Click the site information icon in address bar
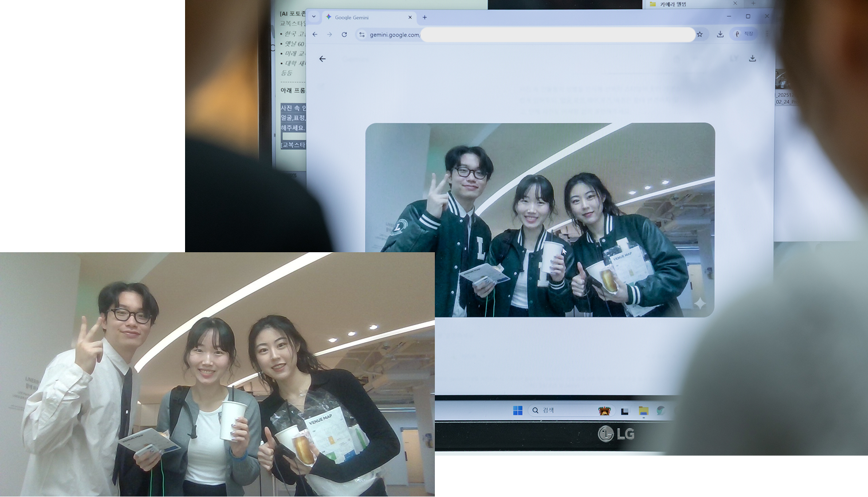868x497 pixels. pos(362,34)
